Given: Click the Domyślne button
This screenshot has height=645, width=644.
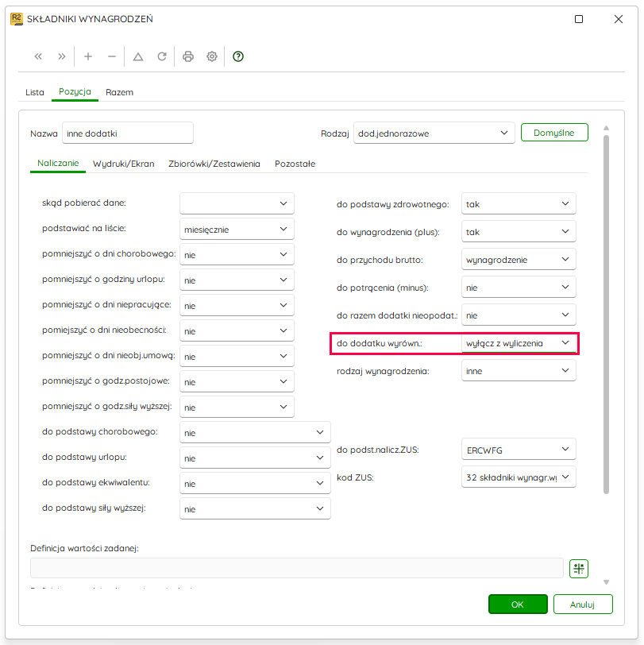Looking at the screenshot, I should 554,133.
